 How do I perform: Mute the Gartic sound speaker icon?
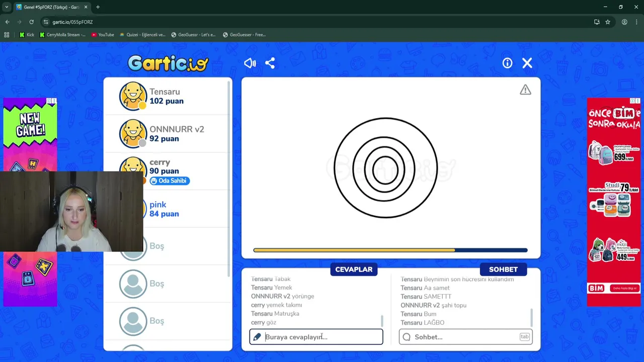coord(250,63)
